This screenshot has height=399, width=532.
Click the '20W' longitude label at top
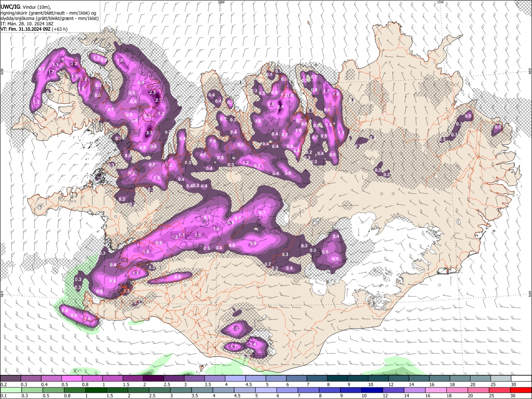click(221, 2)
